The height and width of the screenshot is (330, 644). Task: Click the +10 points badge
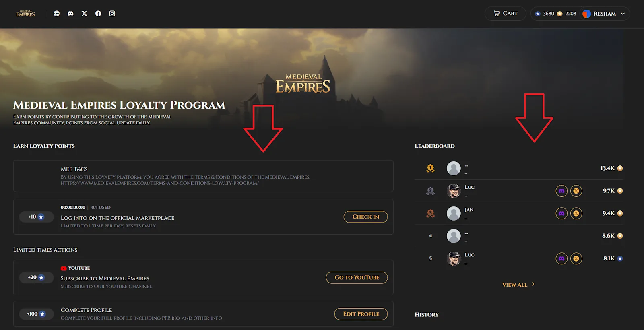point(36,217)
